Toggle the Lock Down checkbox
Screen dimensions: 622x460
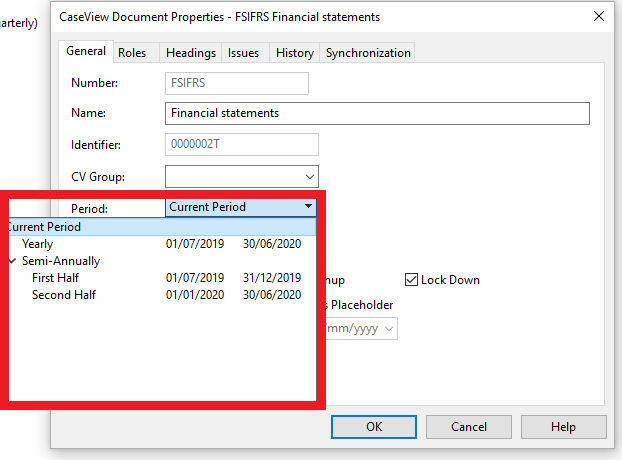411,280
